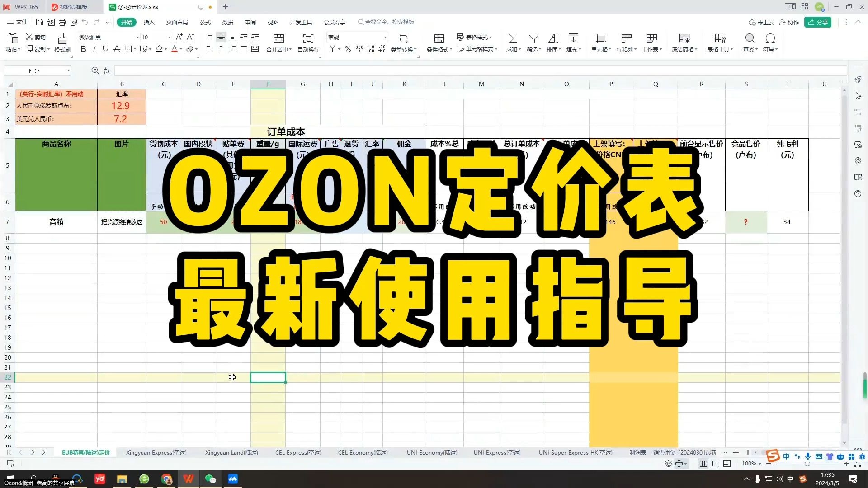This screenshot has height=488, width=868.
Task: Click the 分享 share button
Action: (x=818, y=22)
